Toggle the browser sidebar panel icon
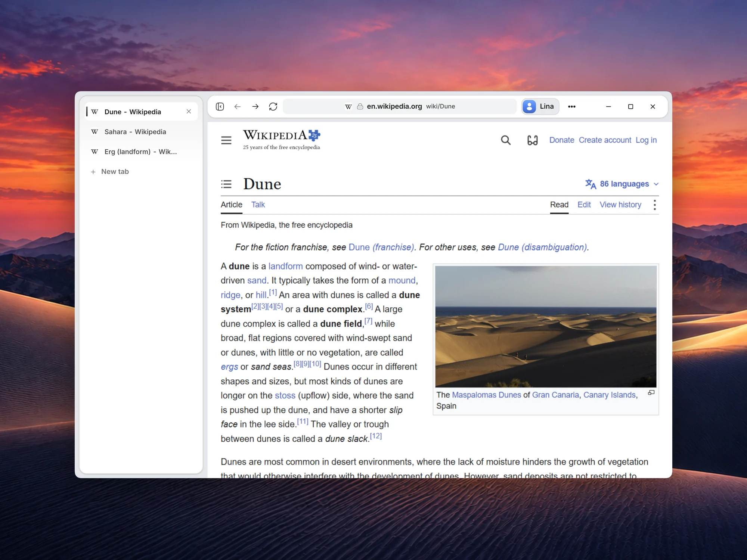747x560 pixels. 220,106
